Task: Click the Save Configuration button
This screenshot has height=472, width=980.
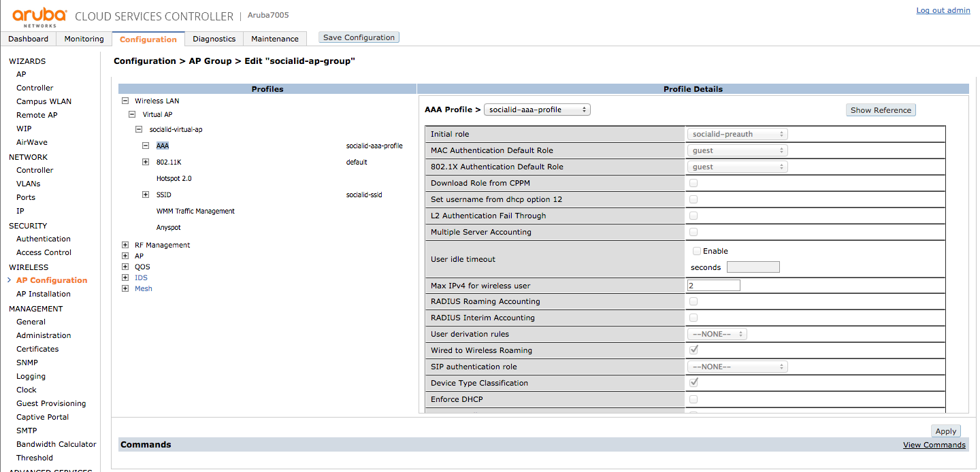Action: point(359,37)
